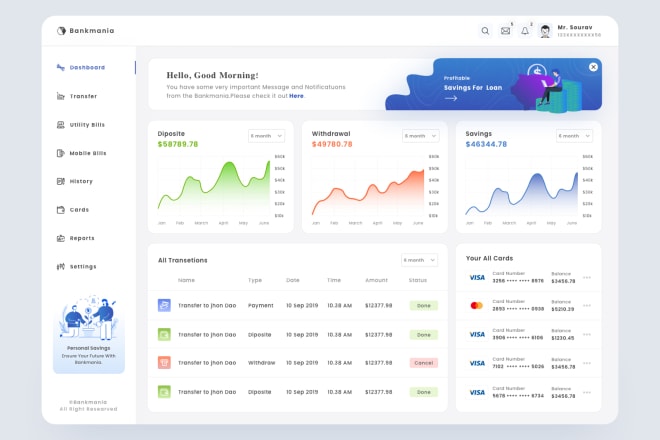
Task: Open notifications bell icon
Action: pos(525,31)
